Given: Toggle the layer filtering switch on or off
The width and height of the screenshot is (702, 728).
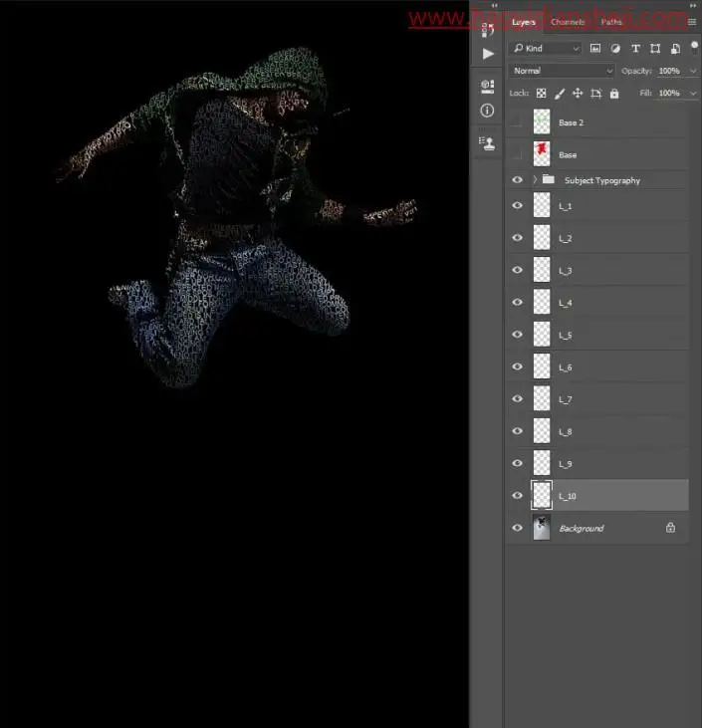Looking at the screenshot, I should (694, 47).
